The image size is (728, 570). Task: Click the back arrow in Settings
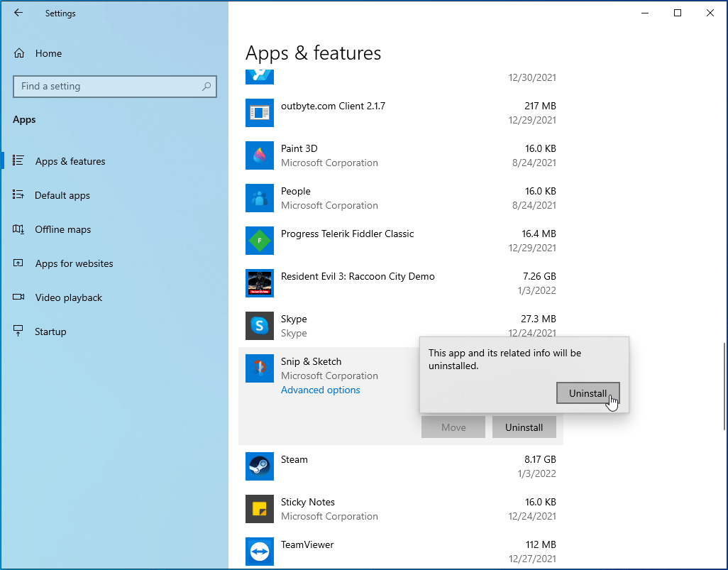pos(18,13)
